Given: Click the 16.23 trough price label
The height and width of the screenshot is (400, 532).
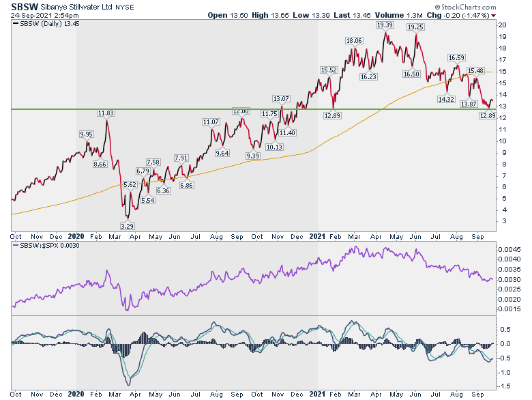Looking at the screenshot, I should [368, 76].
